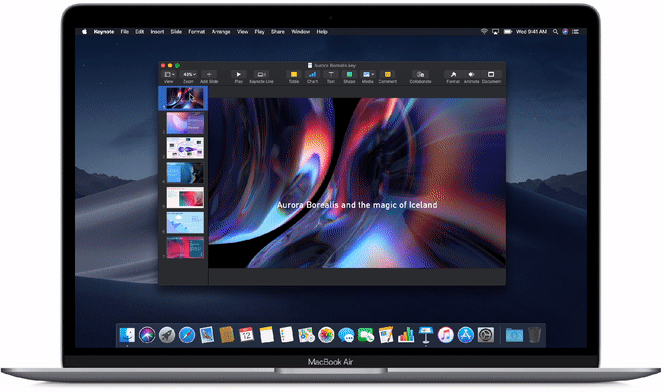Viewport: 664px width, 392px height.
Task: Open the Arrange menu in the menu bar
Action: [221, 32]
